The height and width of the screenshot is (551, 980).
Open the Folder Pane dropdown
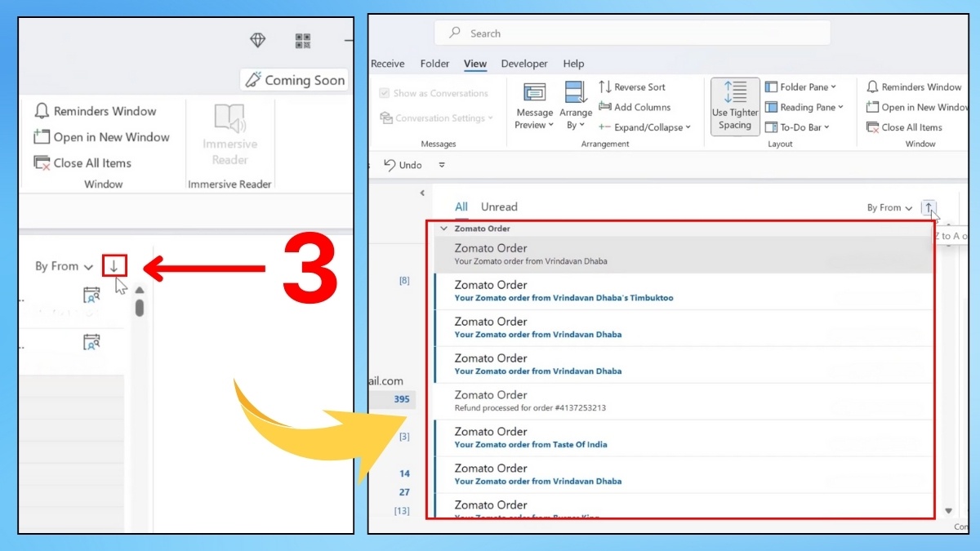tap(800, 87)
